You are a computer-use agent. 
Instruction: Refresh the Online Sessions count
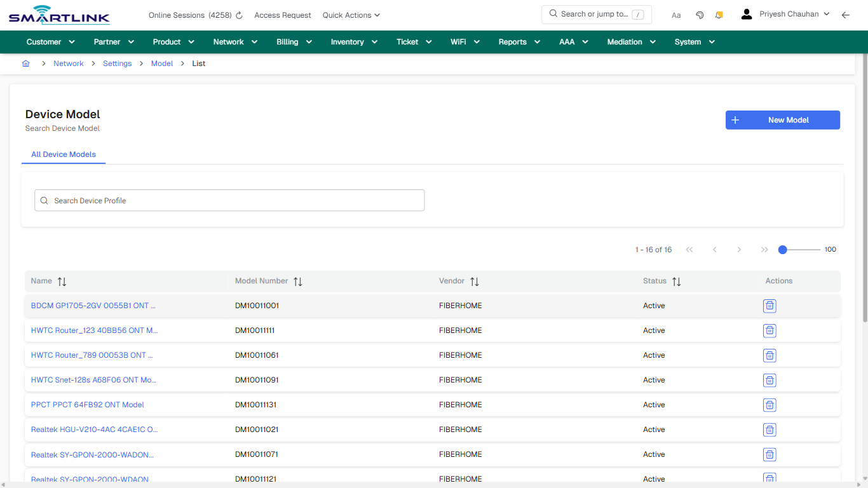tap(238, 15)
